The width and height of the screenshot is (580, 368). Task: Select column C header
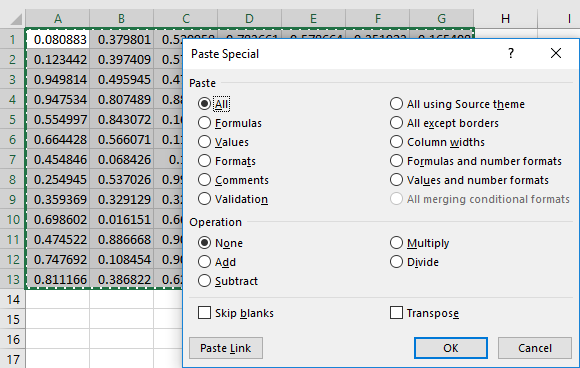pos(186,18)
